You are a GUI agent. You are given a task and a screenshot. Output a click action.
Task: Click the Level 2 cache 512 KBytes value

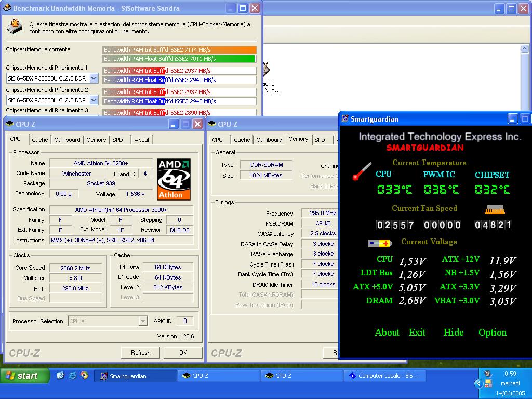168,287
